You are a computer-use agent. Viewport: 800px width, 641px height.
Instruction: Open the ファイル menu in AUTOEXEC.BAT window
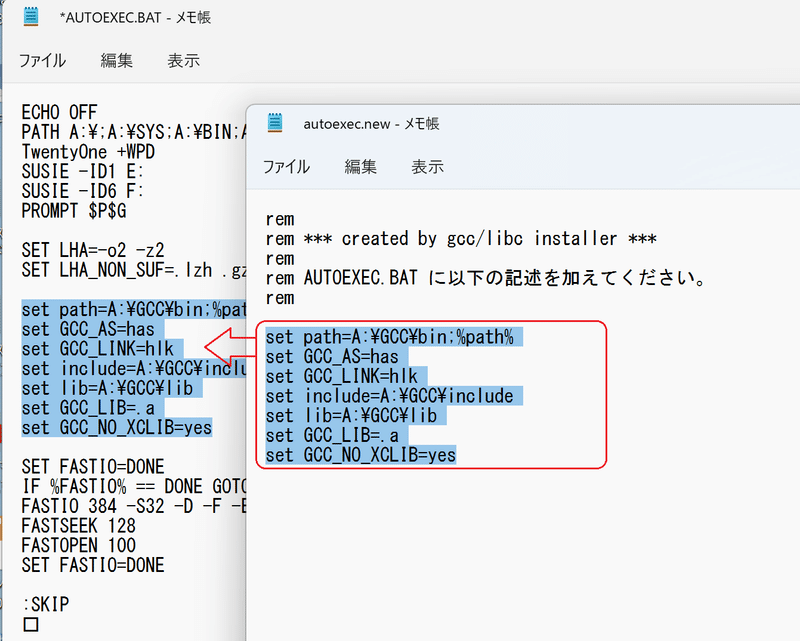42,61
